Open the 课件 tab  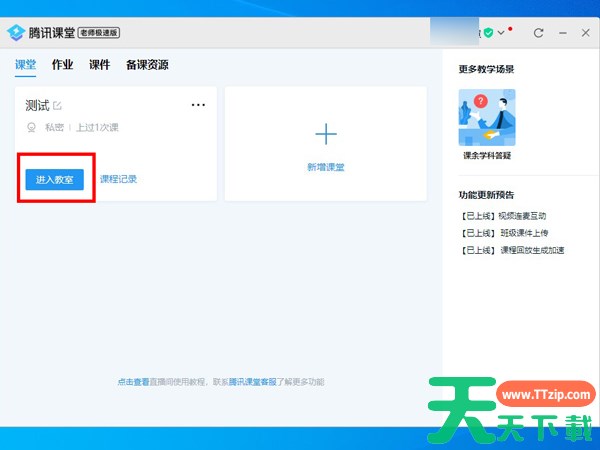tap(99, 64)
